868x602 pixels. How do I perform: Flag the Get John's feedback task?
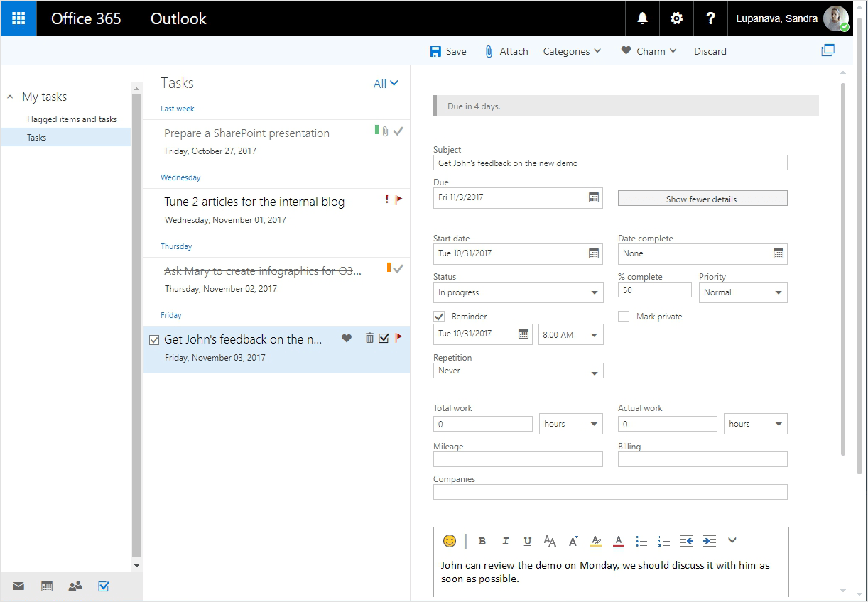point(399,337)
